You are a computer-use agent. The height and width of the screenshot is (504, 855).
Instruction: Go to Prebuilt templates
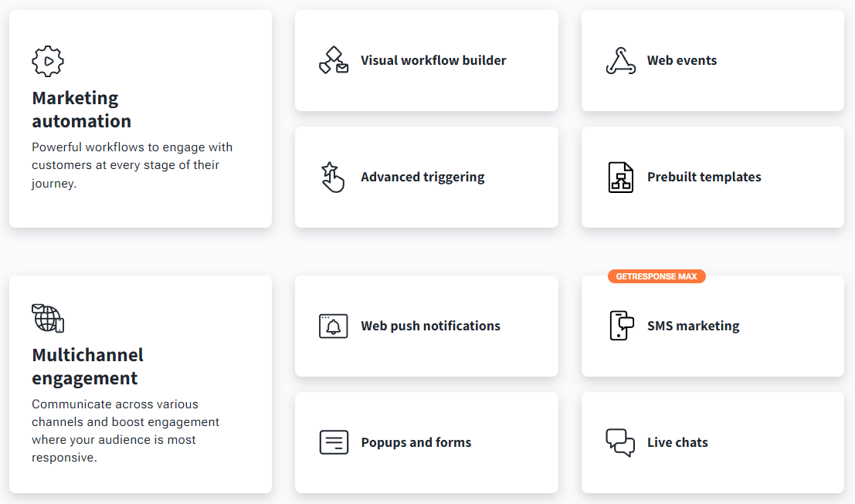point(704,177)
